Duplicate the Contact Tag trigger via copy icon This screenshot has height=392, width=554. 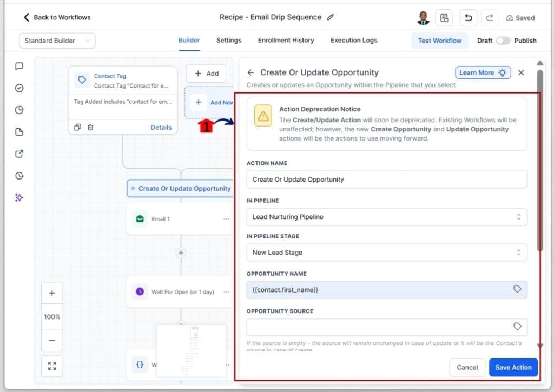tap(77, 127)
